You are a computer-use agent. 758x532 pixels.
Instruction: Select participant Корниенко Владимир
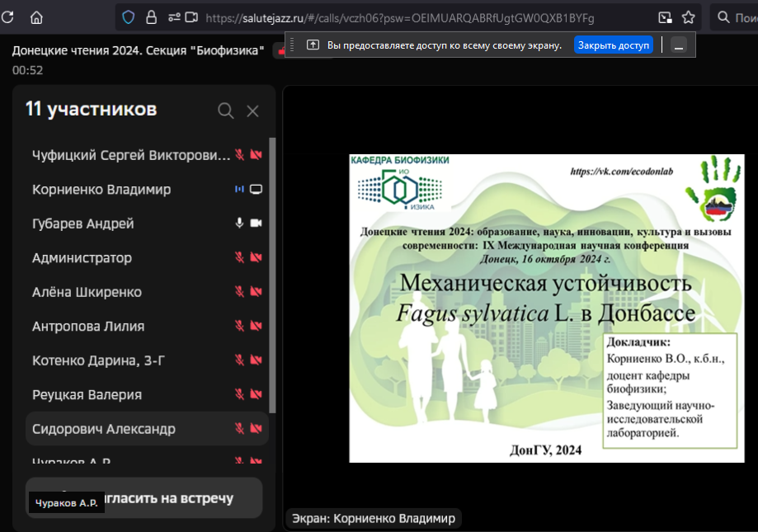click(147, 190)
